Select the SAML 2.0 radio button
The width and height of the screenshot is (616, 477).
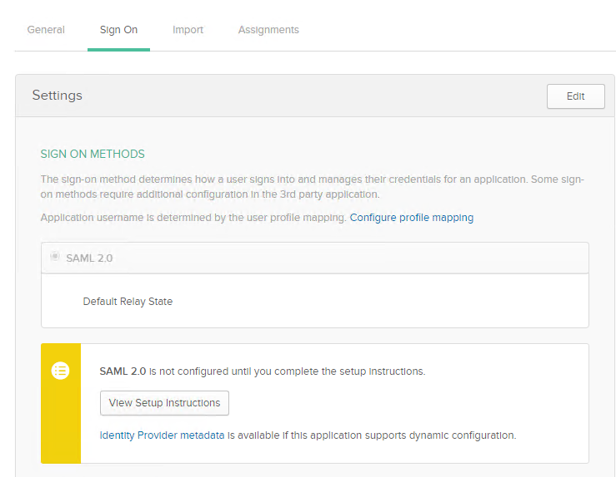55,257
